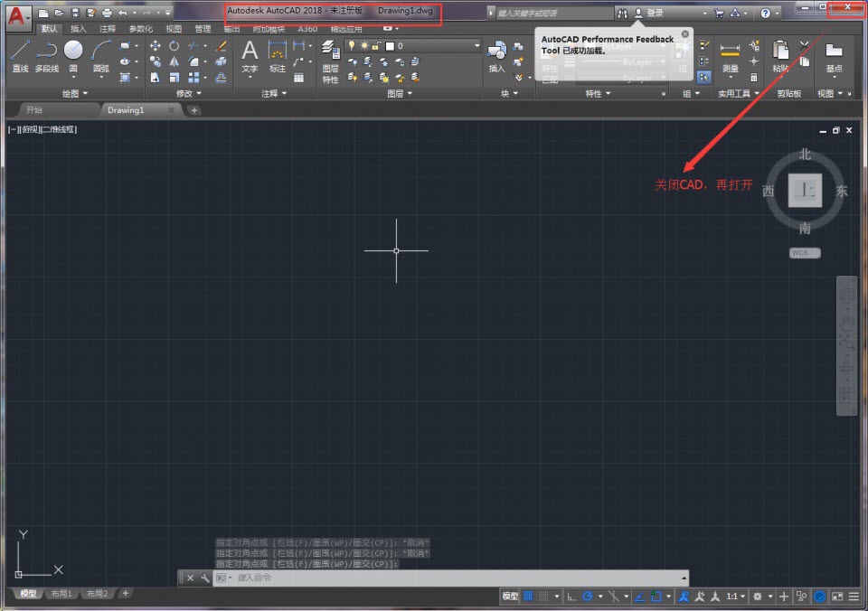Toggle the 模型 model space status button
Screen dimensions: 868x611
[510, 597]
